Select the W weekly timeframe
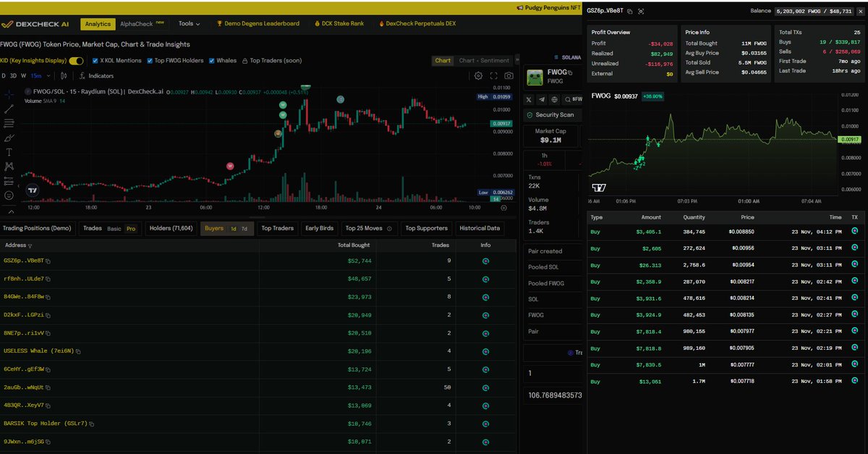Screen dimensions: 868x454 pos(23,75)
